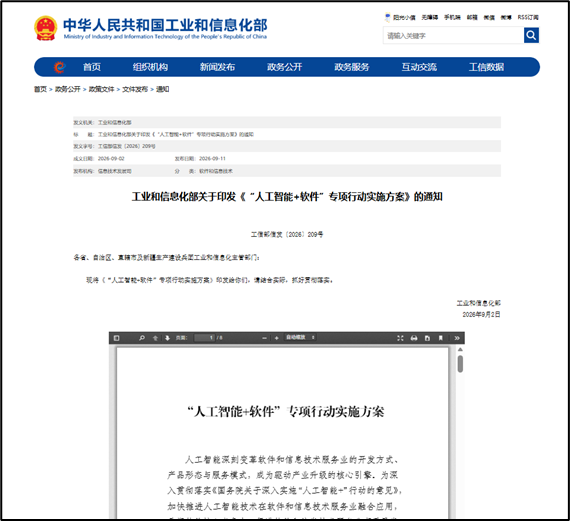Open the 工信数据 navigation menu
The width and height of the screenshot is (570, 521).
coord(486,67)
